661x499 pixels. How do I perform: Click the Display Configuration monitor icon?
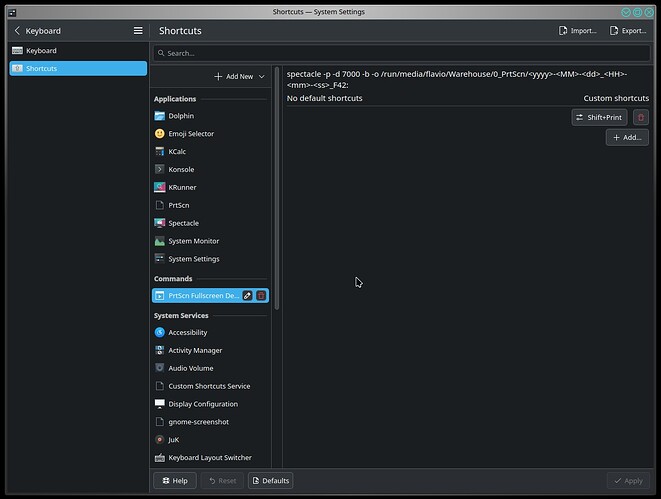pyautogui.click(x=159, y=404)
